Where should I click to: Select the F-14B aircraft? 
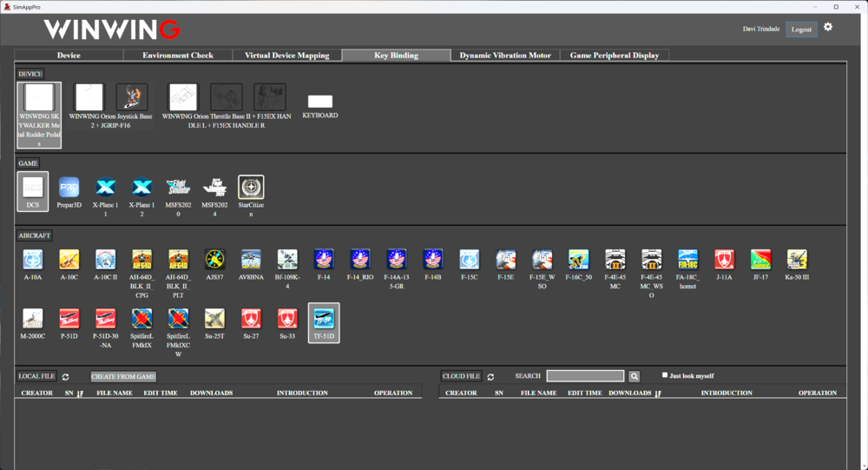(433, 260)
